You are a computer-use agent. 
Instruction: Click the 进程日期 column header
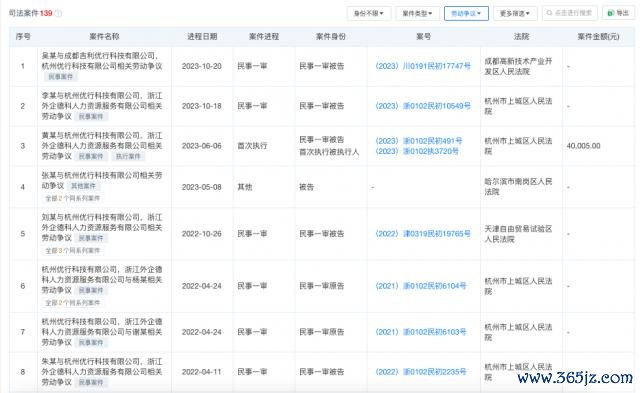202,36
